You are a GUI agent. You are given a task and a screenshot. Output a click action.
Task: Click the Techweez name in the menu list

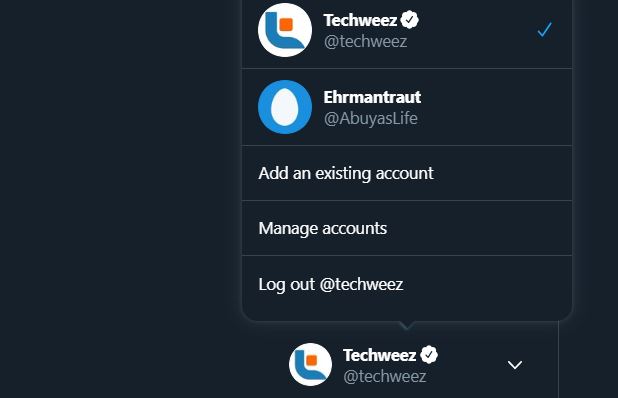click(360, 20)
